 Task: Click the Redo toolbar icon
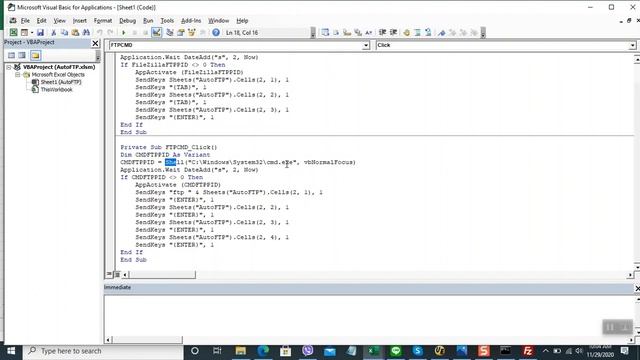[110, 33]
